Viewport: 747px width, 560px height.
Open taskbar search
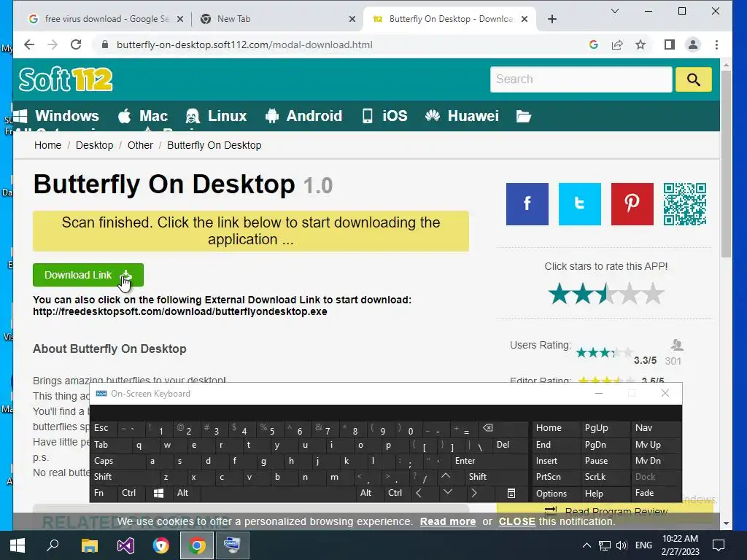[x=53, y=545]
